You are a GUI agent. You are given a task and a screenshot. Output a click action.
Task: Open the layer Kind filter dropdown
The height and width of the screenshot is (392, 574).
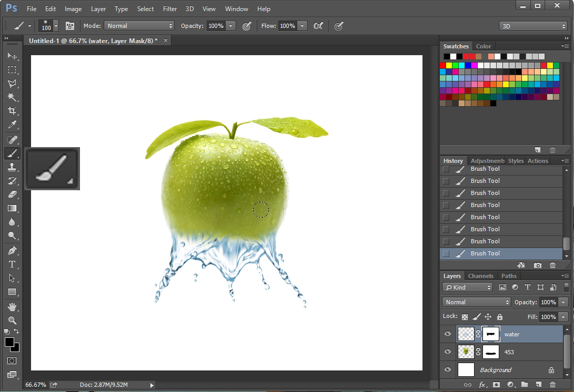point(468,287)
